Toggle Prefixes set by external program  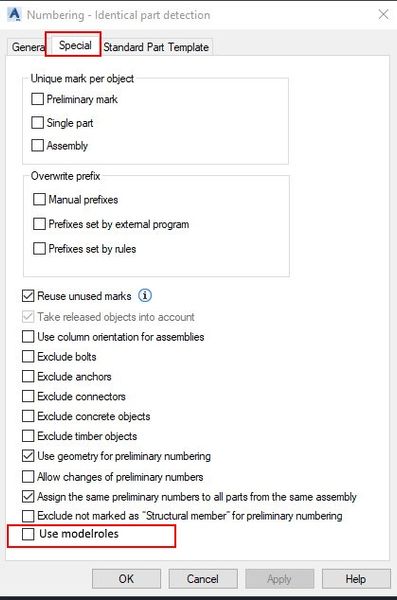[x=39, y=224]
